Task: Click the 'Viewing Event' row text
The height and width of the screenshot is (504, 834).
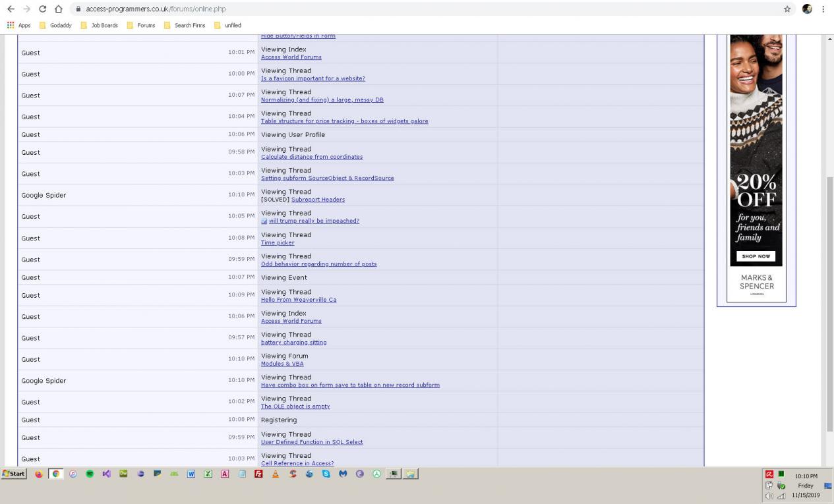Action: tap(283, 277)
